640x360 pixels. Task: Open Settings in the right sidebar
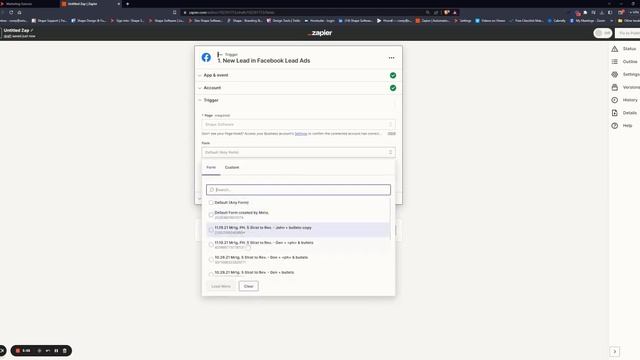624,74
